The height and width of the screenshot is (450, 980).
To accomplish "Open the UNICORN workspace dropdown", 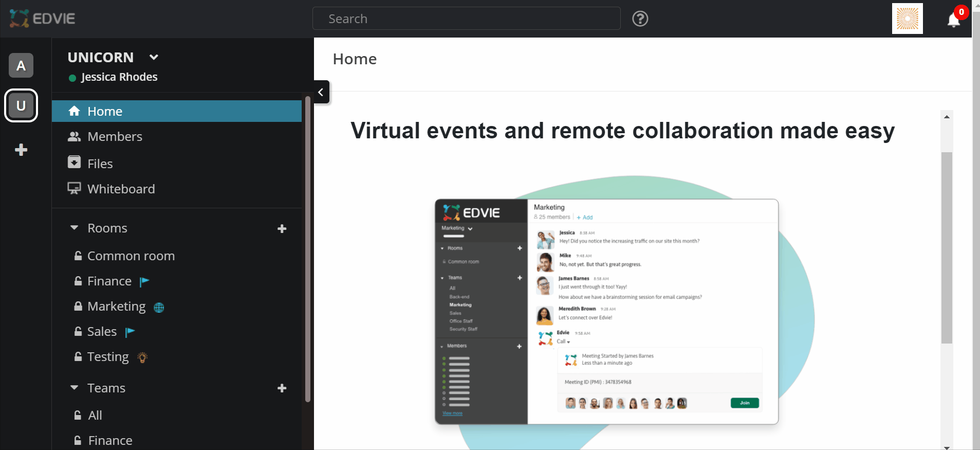I will click(154, 57).
